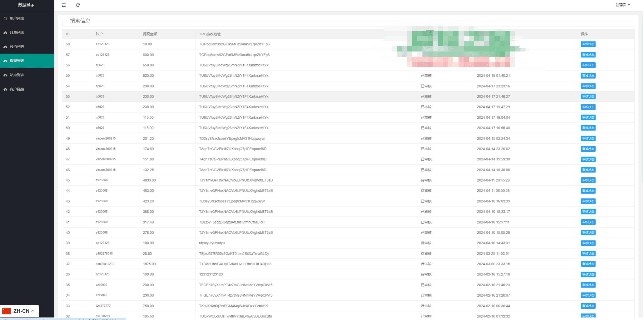
Task: Click the home icon beside 用户列表
Action: pos(5,19)
